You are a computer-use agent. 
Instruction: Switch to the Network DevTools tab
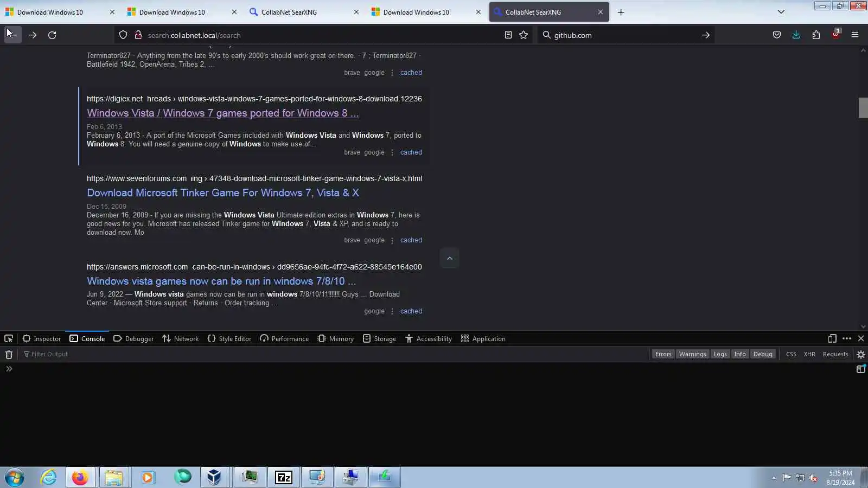pyautogui.click(x=181, y=339)
